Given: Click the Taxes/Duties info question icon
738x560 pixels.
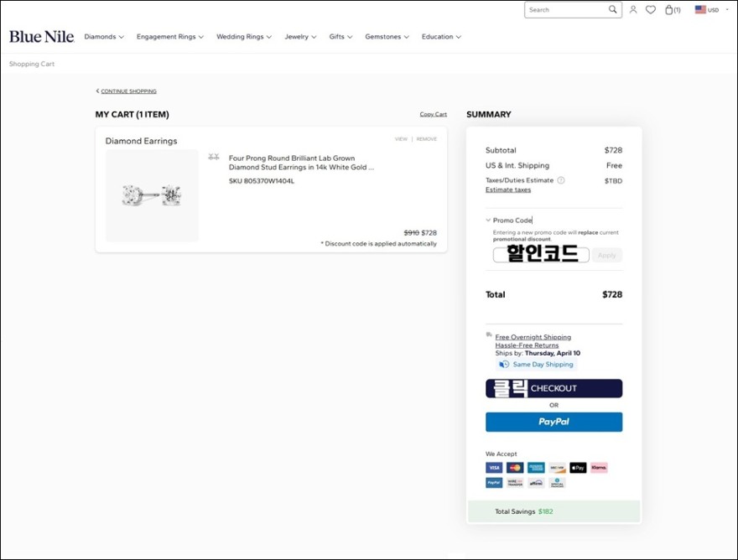Looking at the screenshot, I should click(x=560, y=180).
